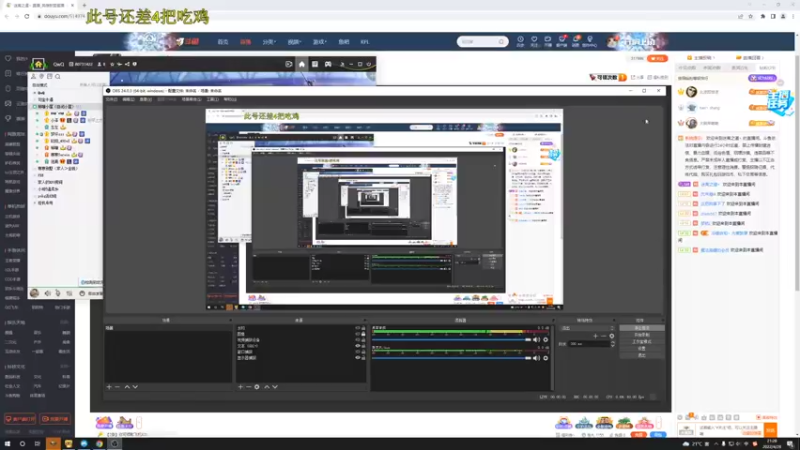Click voice client home icon in top bar

pos(302,64)
